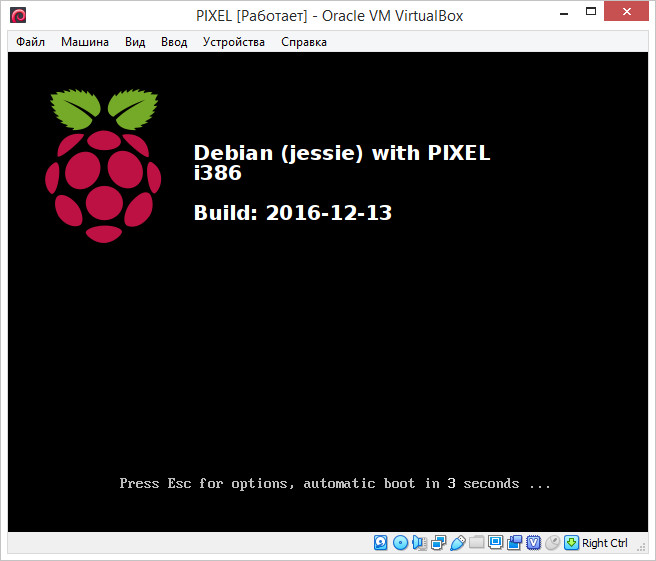This screenshot has width=656, height=561.
Task: Click the network adapters status icon
Action: 439,543
